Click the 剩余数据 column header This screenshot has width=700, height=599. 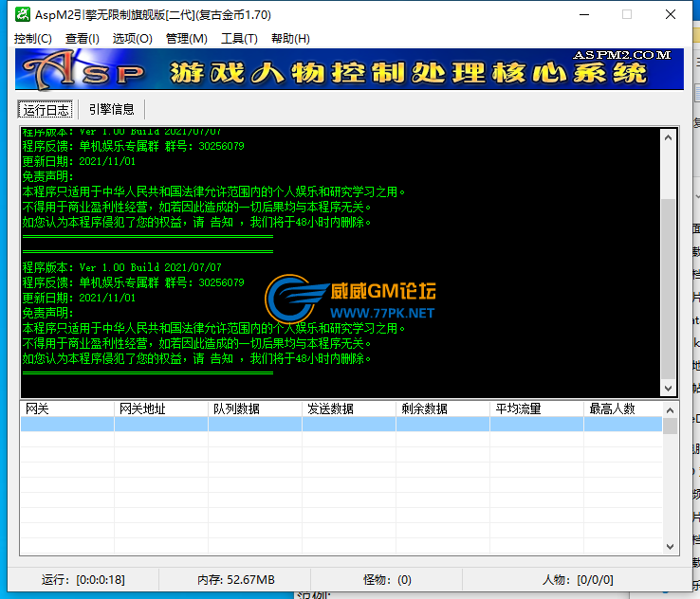coord(443,409)
